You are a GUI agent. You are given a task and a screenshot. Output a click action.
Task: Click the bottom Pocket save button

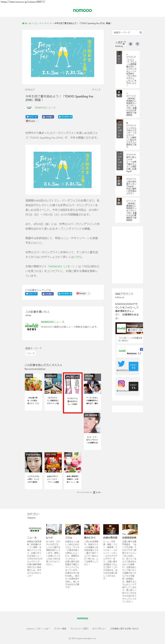pyautogui.click(x=81, y=293)
